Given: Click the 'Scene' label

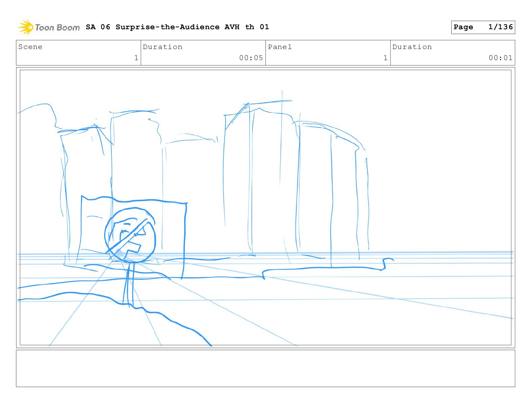Looking at the screenshot, I should click(x=30, y=47).
